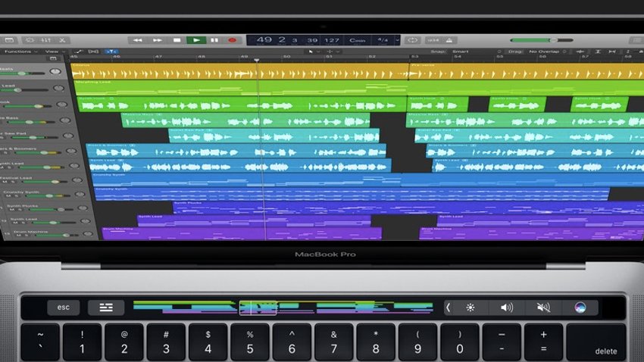The height and width of the screenshot is (362, 644).
Task: Solo the Synth Plucks track
Action: pyautogui.click(x=19, y=210)
